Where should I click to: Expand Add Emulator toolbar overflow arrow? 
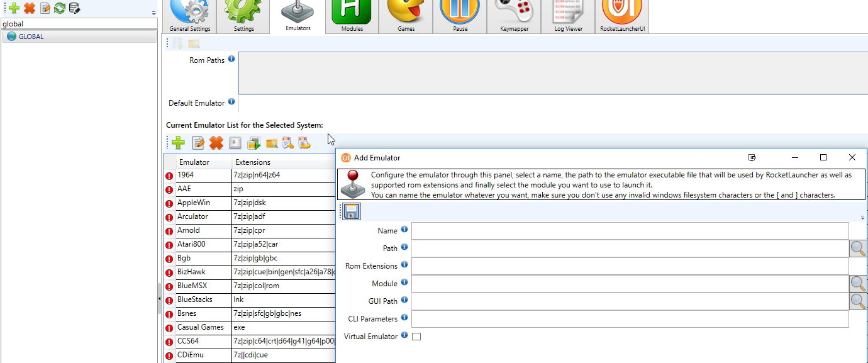pos(862,218)
